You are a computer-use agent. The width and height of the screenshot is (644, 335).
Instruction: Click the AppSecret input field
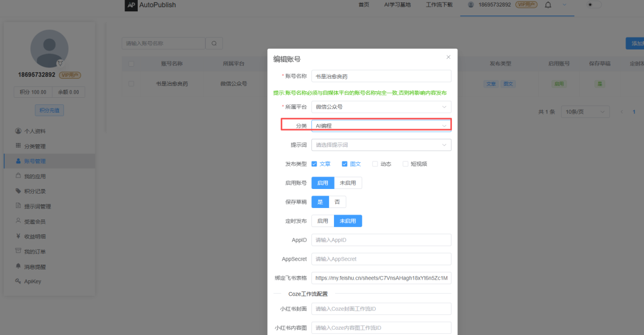point(381,259)
